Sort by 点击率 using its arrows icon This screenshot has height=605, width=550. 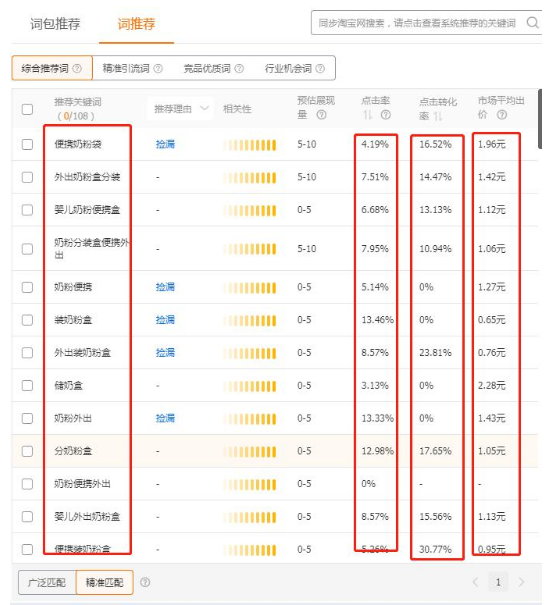coord(368,115)
